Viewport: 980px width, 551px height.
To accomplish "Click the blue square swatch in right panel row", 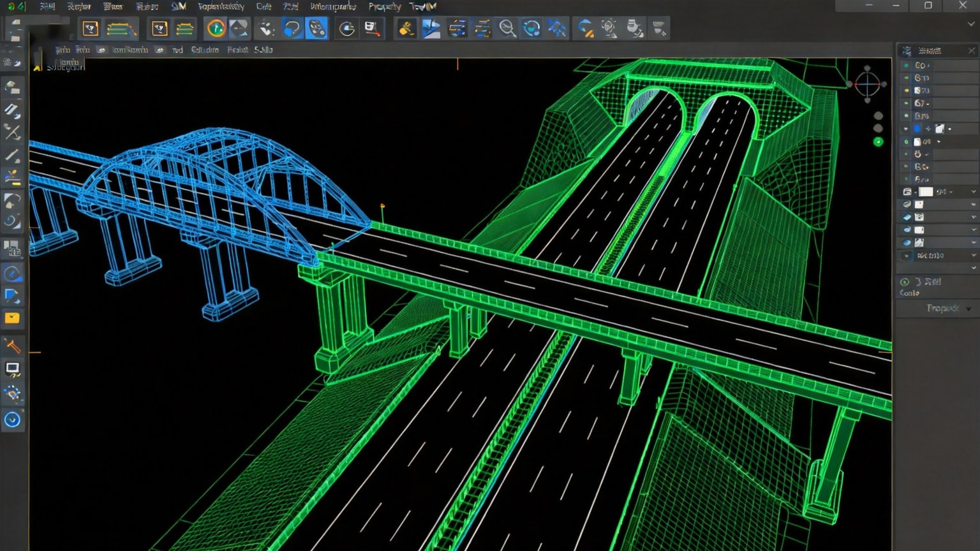I will point(917,129).
